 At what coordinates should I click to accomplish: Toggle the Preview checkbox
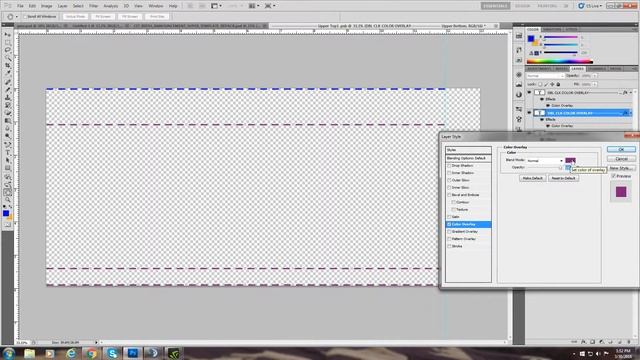coord(613,176)
